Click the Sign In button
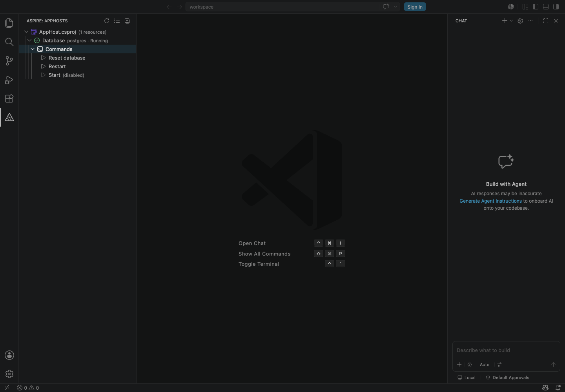 pyautogui.click(x=415, y=7)
